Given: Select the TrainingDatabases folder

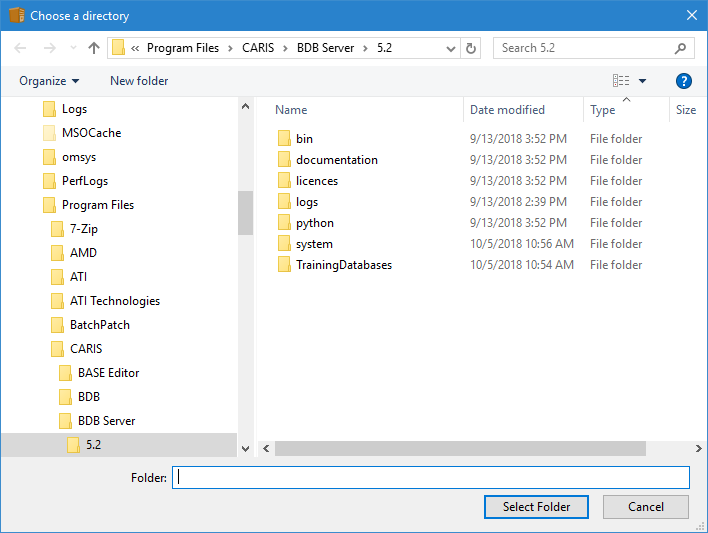Looking at the screenshot, I should [343, 265].
